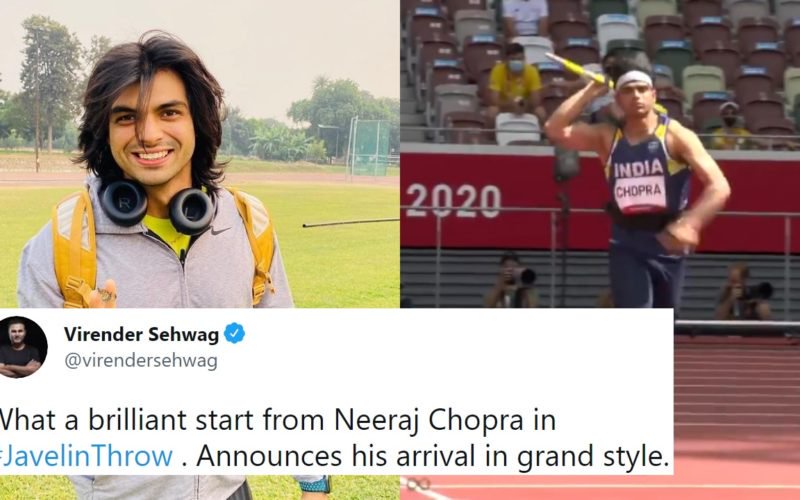The height and width of the screenshot is (500, 800).
Task: Select the tweet text about Neeraj Chopra
Action: tap(334, 438)
